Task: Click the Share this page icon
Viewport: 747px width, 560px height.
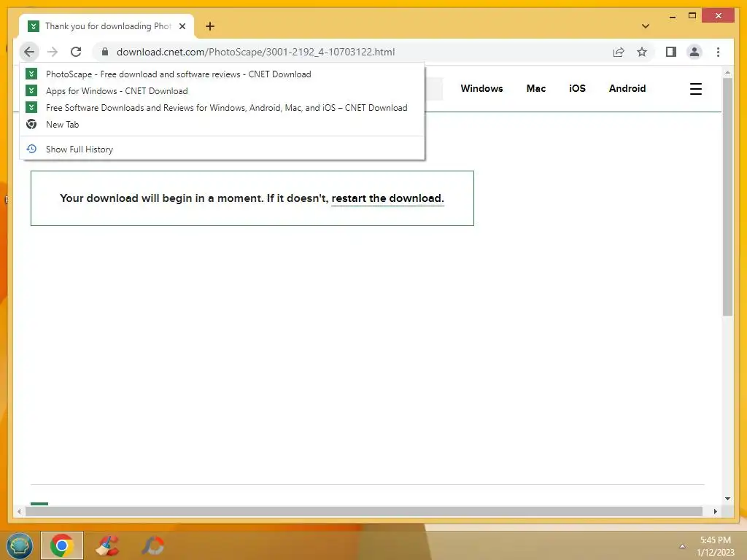Action: [x=619, y=52]
